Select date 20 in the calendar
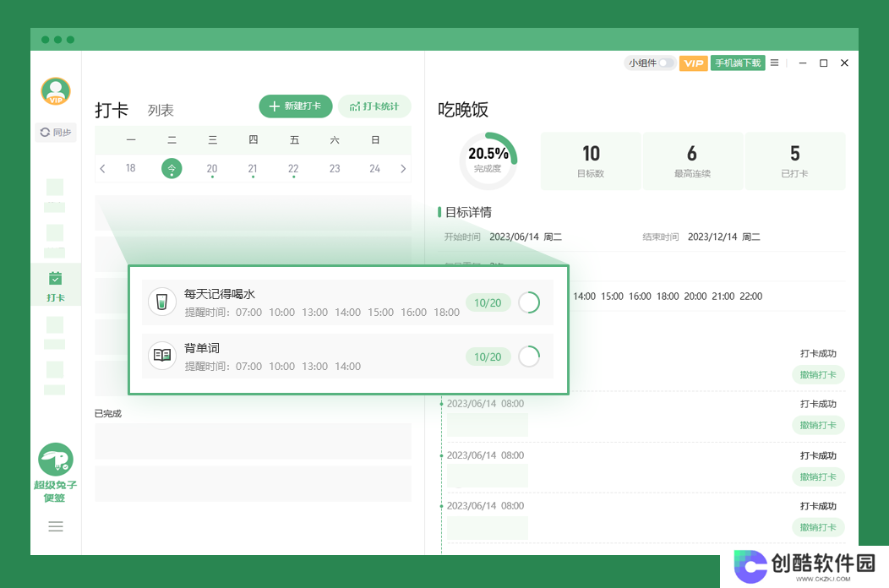This screenshot has width=889, height=588. click(212, 168)
